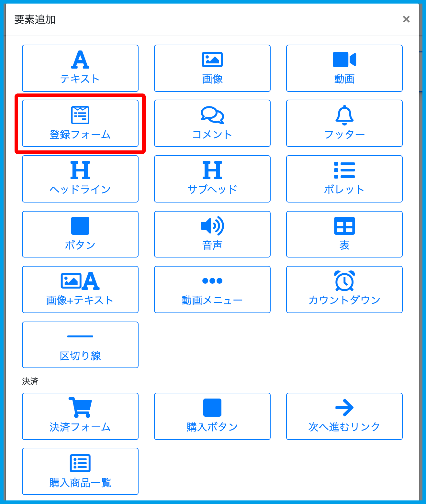
Task: Add a 区切り線 divider line
Action: pos(80,345)
